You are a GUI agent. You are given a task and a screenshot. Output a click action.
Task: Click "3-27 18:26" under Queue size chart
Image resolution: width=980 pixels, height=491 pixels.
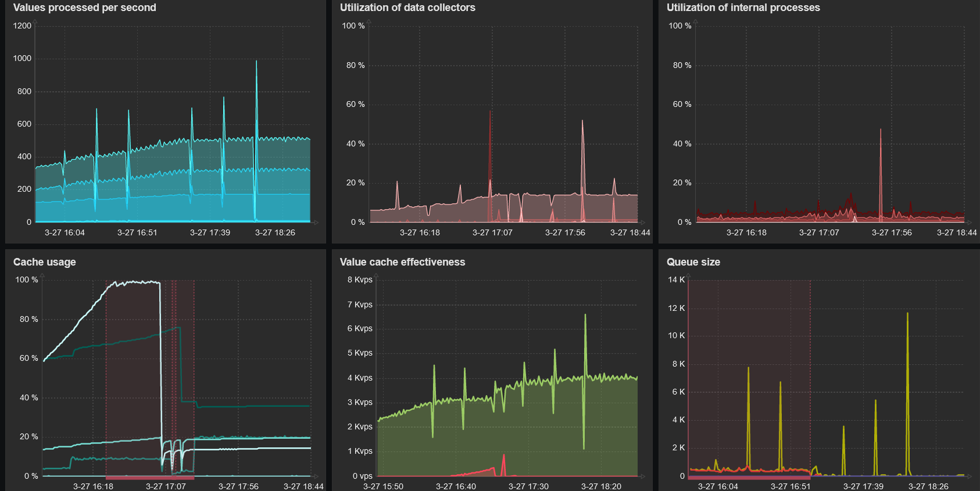[x=928, y=486]
